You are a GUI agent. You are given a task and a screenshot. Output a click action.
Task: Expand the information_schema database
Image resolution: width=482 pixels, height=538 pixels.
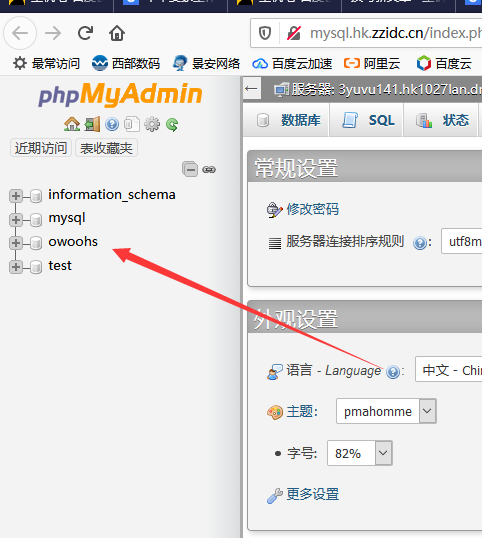click(x=15, y=196)
